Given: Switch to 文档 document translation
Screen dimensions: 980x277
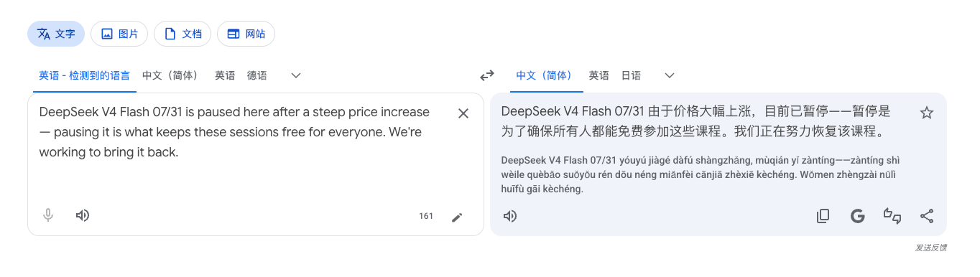Looking at the screenshot, I should pos(182,34).
